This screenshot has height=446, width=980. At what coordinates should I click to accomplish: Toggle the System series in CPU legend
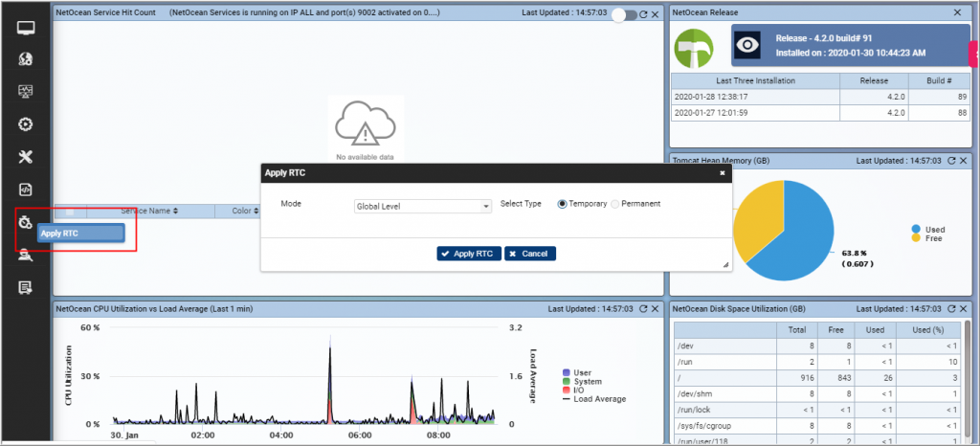[583, 381]
